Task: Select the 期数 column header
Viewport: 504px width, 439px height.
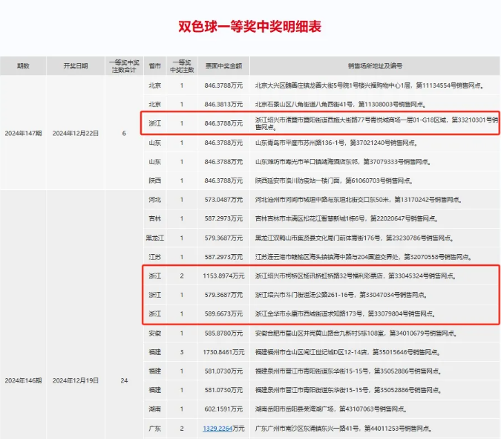Action: pyautogui.click(x=23, y=66)
